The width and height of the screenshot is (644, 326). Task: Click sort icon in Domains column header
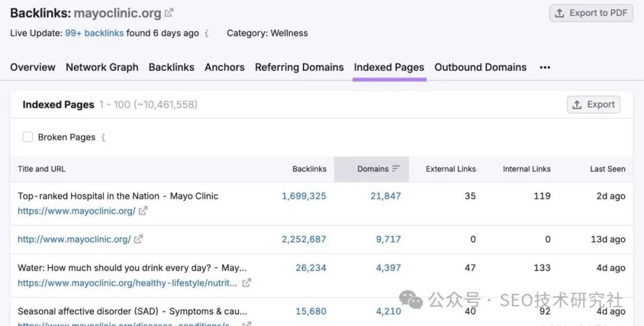[396, 169]
